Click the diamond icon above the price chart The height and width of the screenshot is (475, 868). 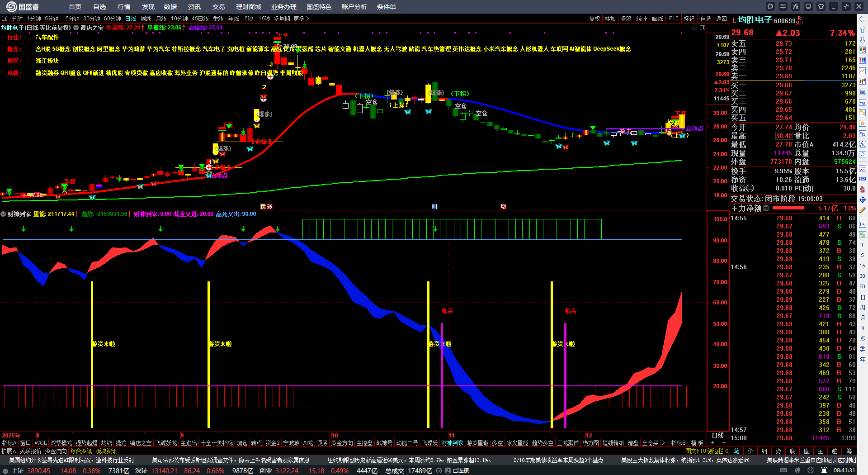click(x=694, y=28)
